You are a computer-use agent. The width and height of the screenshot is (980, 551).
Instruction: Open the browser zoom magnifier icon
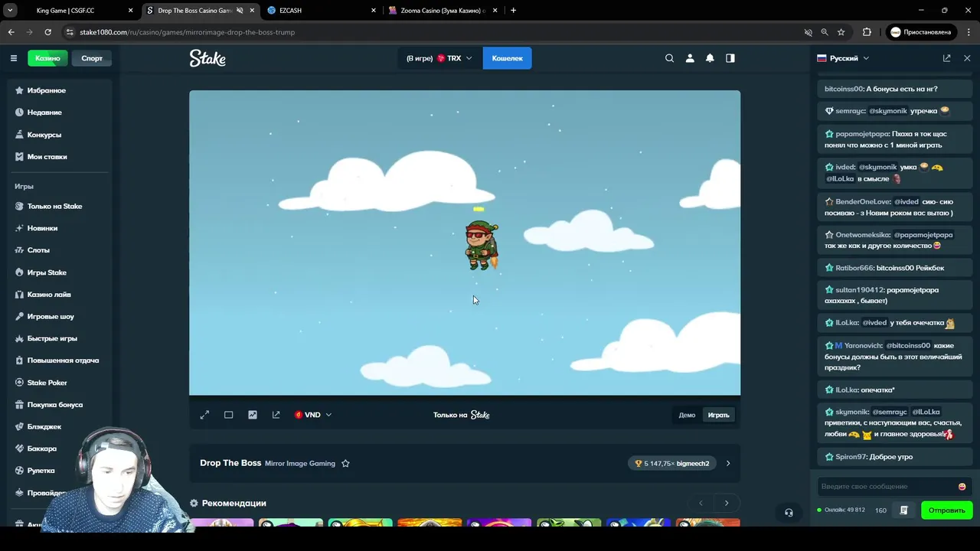click(x=825, y=32)
